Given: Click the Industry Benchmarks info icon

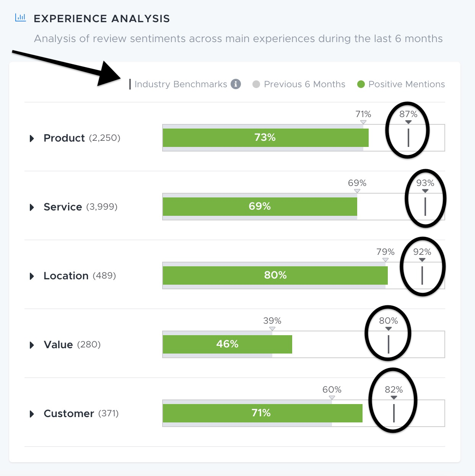Looking at the screenshot, I should [x=236, y=84].
